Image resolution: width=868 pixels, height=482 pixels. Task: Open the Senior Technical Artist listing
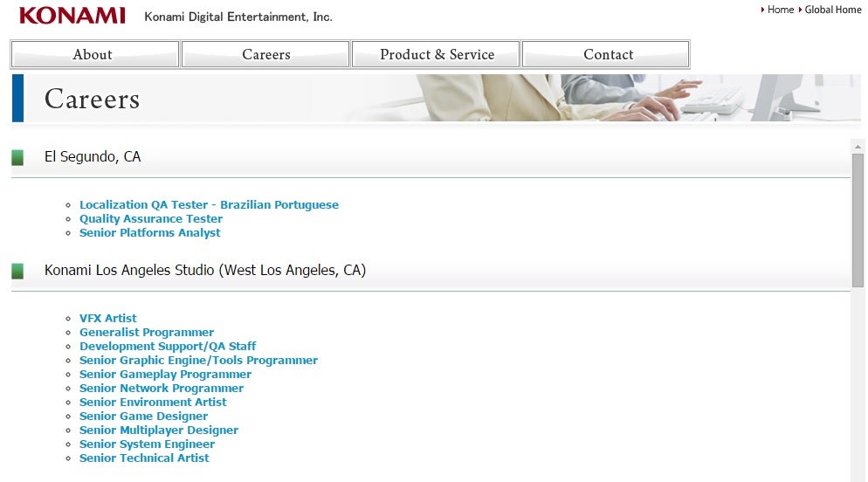tap(144, 458)
